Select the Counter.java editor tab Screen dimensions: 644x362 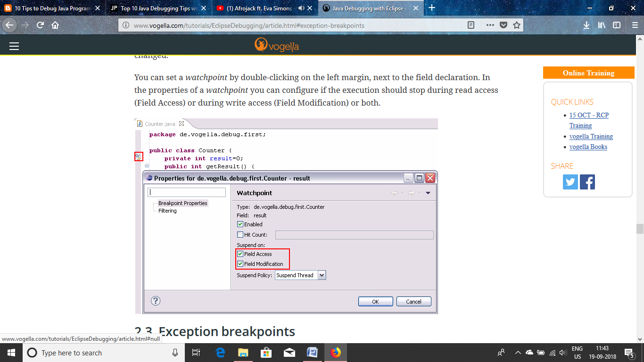[x=159, y=123]
